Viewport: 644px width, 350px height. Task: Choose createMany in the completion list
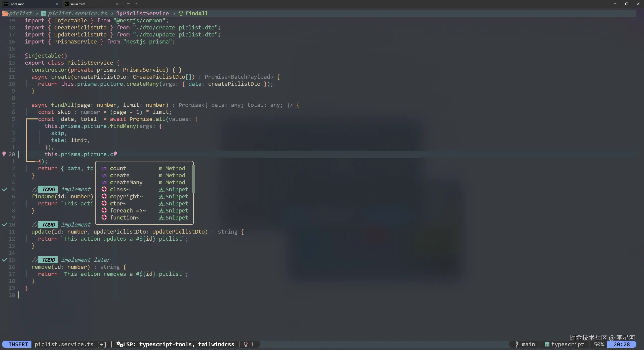(126, 182)
